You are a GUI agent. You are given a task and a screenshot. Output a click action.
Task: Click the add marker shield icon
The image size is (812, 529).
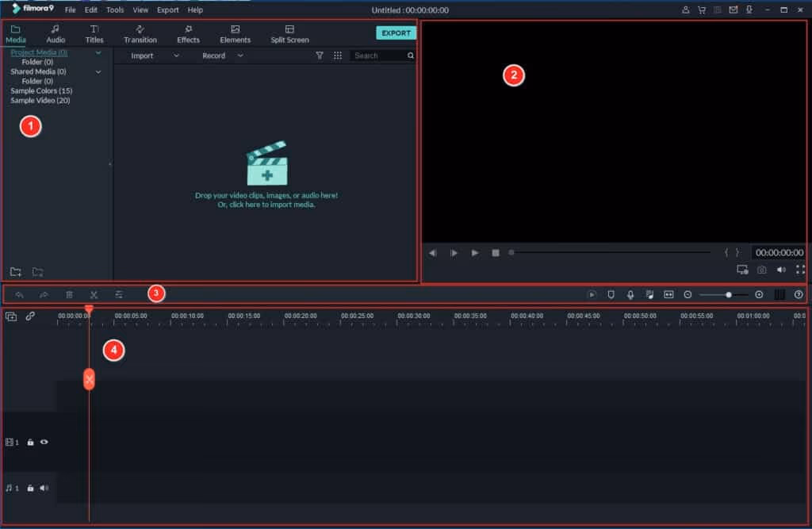click(611, 294)
